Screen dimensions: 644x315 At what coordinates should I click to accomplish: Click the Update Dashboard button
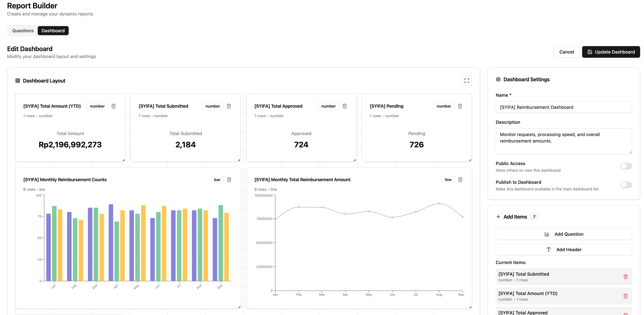point(611,52)
